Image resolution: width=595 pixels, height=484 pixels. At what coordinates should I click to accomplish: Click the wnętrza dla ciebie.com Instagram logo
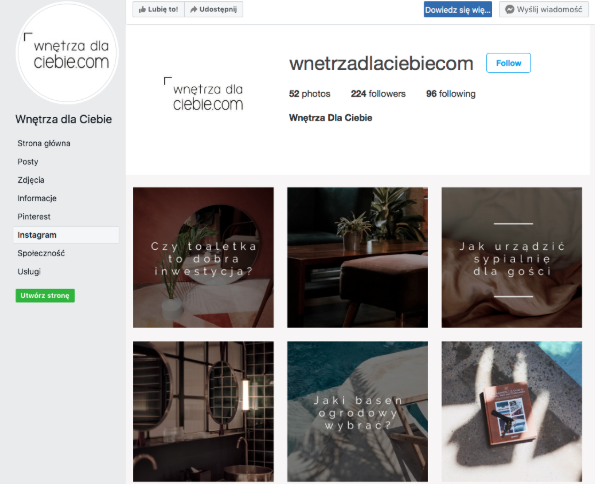(204, 94)
